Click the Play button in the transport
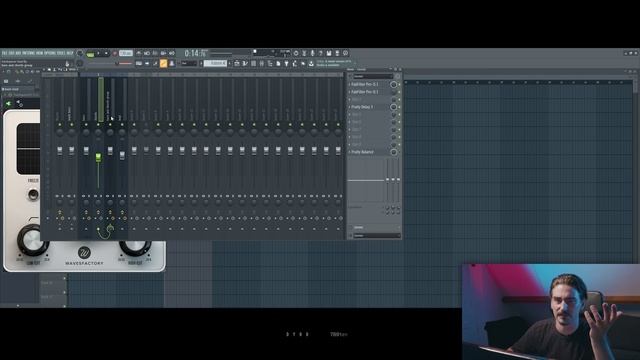 (98, 53)
